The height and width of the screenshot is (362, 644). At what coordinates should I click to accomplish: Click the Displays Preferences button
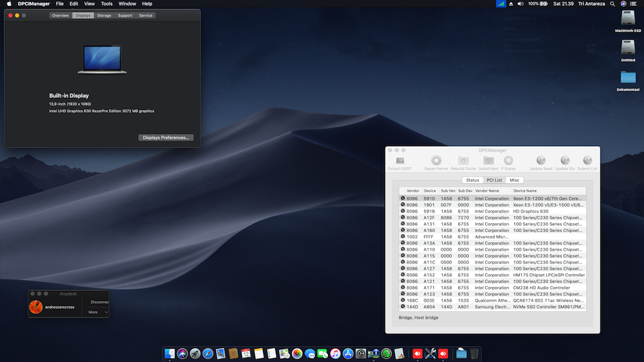click(x=166, y=137)
